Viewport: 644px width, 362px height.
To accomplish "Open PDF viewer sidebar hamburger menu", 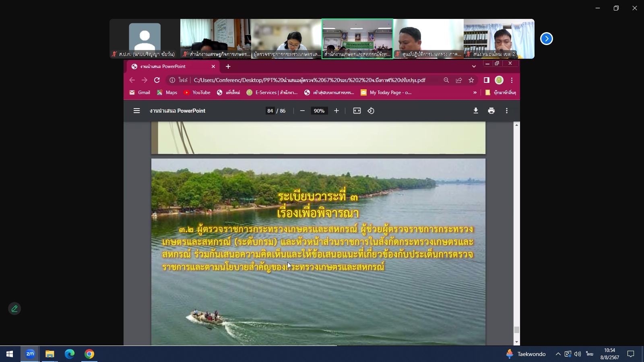I will [x=137, y=111].
